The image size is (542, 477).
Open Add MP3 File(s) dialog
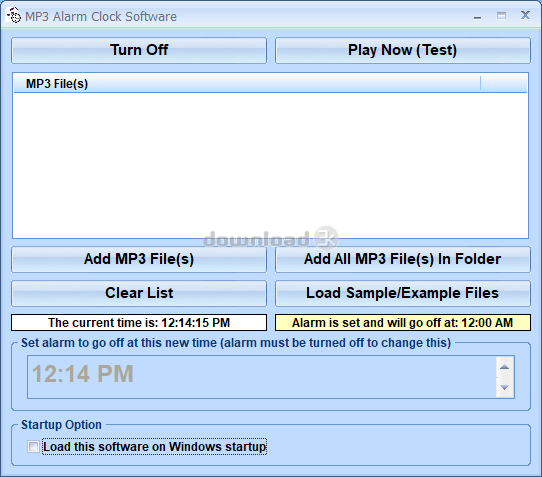click(139, 259)
